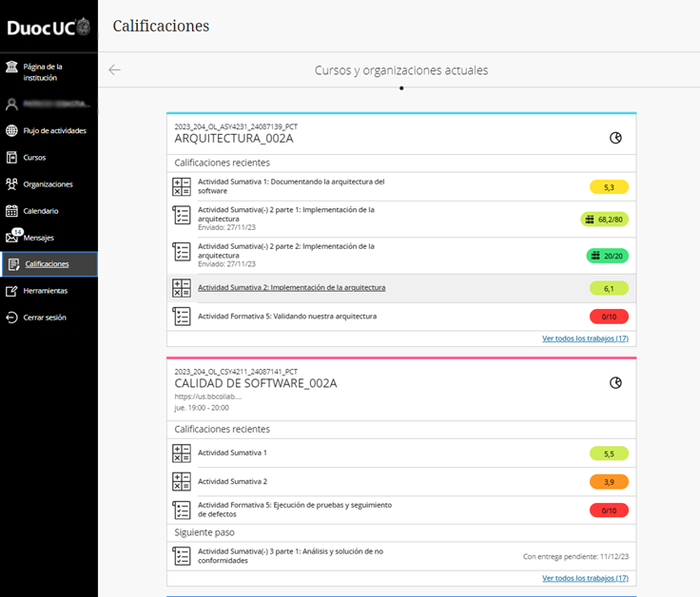700x597 pixels.
Task: Click the institution page building icon
Action: pyautogui.click(x=11, y=67)
